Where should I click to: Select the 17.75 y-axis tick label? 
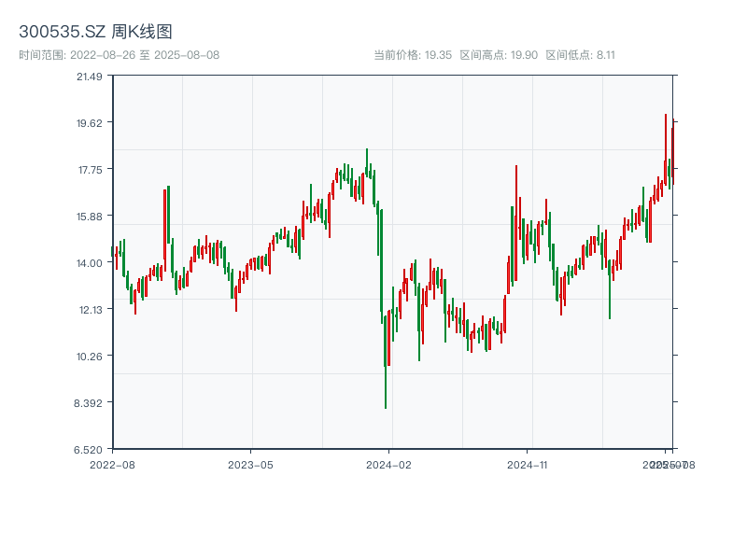coord(90,170)
